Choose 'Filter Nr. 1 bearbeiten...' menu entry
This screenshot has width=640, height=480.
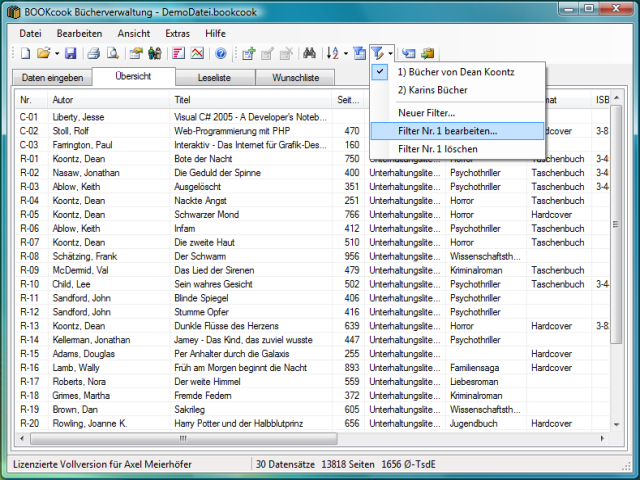pyautogui.click(x=447, y=131)
